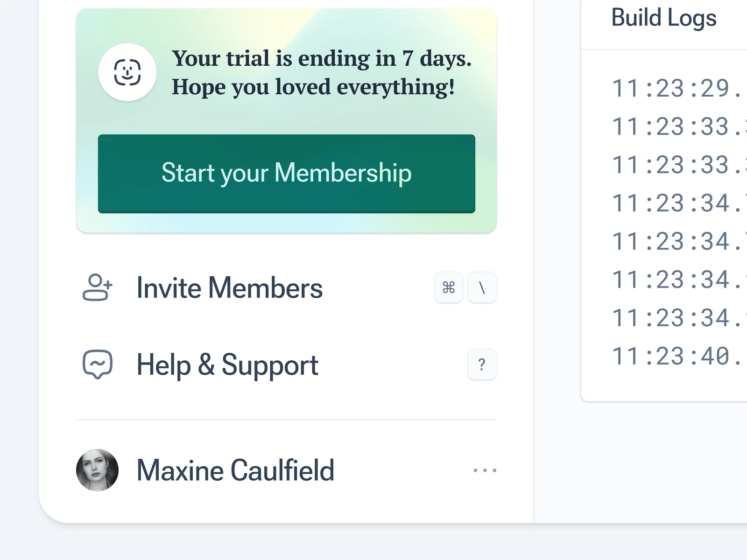This screenshot has height=560, width=747.
Task: Click the question mark shortcut badge
Action: click(x=482, y=364)
